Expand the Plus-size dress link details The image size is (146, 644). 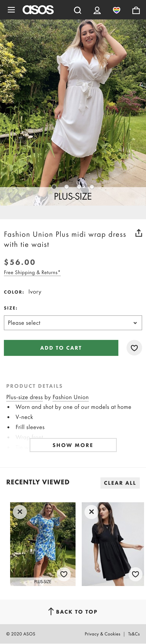coord(24,397)
